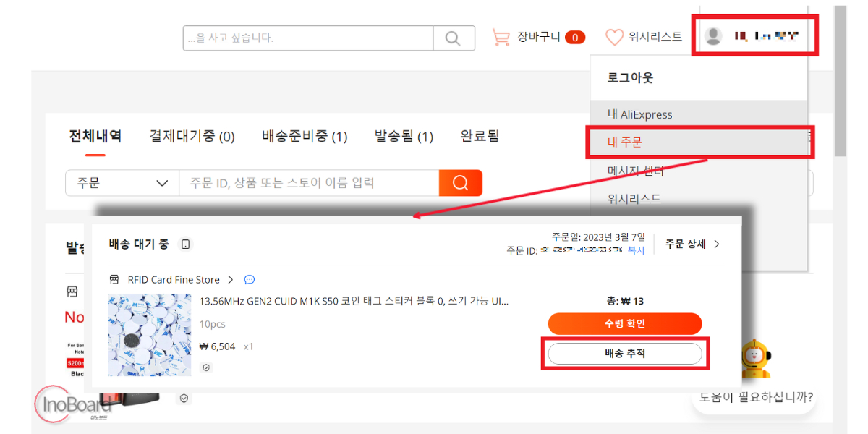Click the 배송 대기 중 status heading

point(139,244)
